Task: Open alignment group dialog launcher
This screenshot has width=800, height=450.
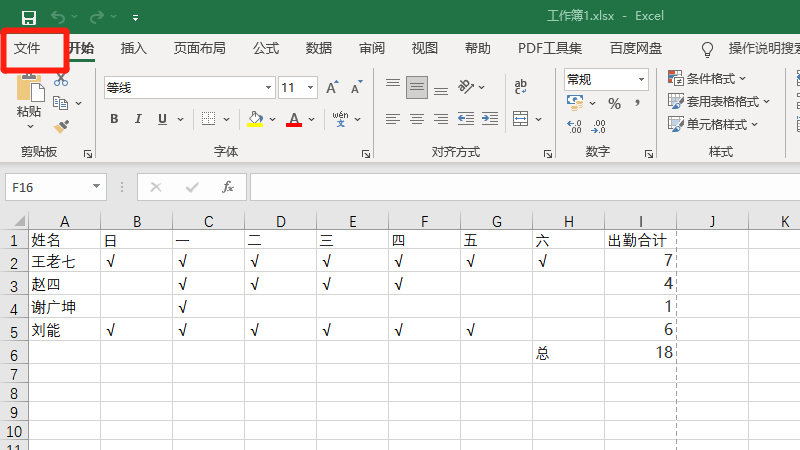Action: [x=548, y=154]
